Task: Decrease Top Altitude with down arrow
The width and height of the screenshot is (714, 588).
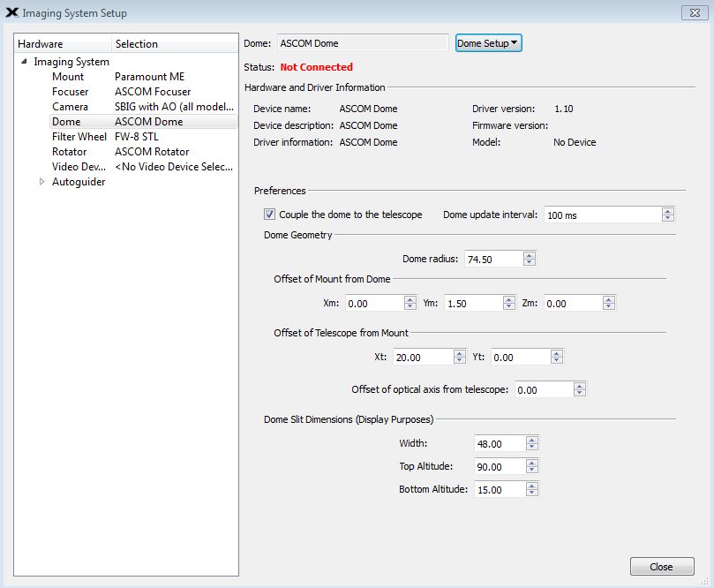Action: 532,470
